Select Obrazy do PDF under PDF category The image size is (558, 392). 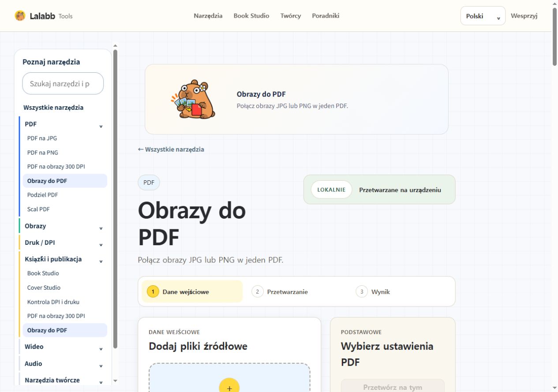pyautogui.click(x=65, y=181)
